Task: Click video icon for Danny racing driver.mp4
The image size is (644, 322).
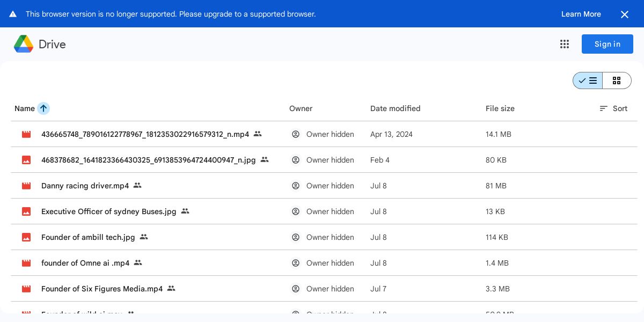Action: 26,186
